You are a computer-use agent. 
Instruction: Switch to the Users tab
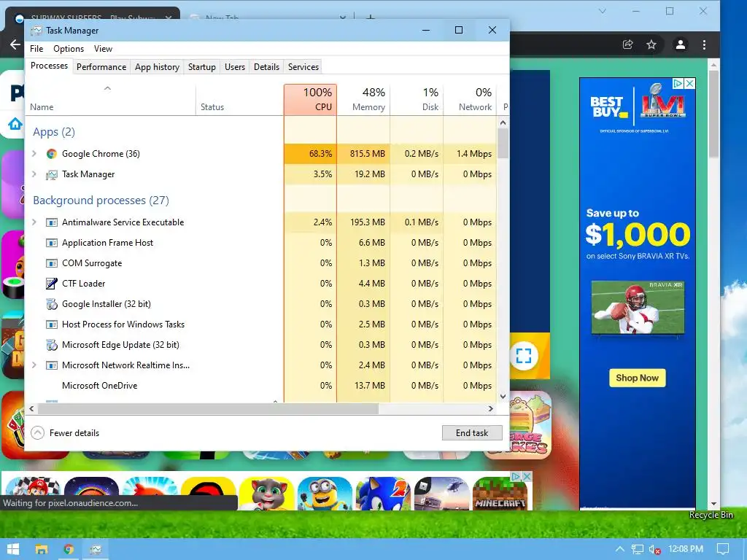click(x=235, y=67)
